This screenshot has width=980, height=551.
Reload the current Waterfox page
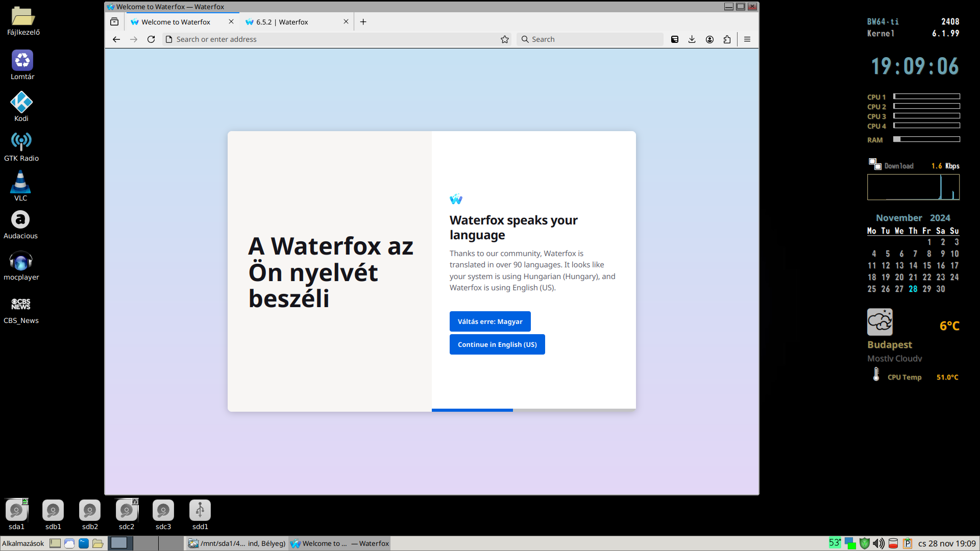[151, 39]
